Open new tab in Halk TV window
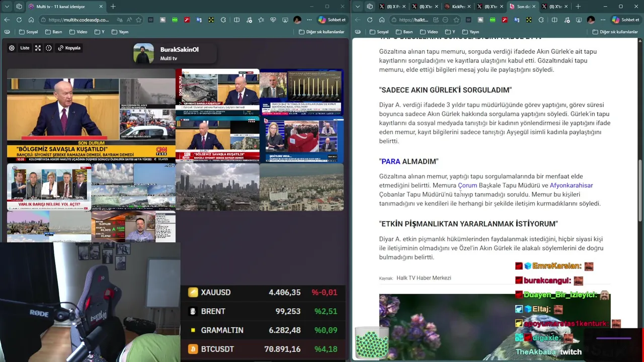The height and width of the screenshot is (362, 644). click(x=578, y=7)
